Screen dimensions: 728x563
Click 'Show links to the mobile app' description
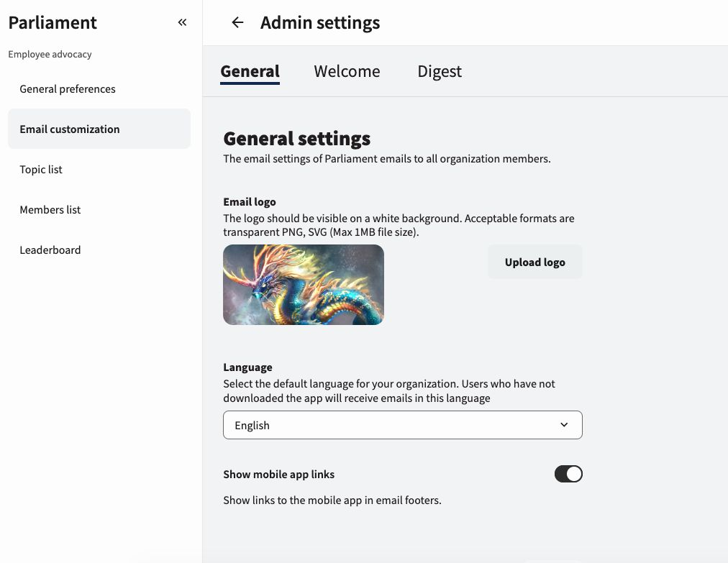[332, 500]
